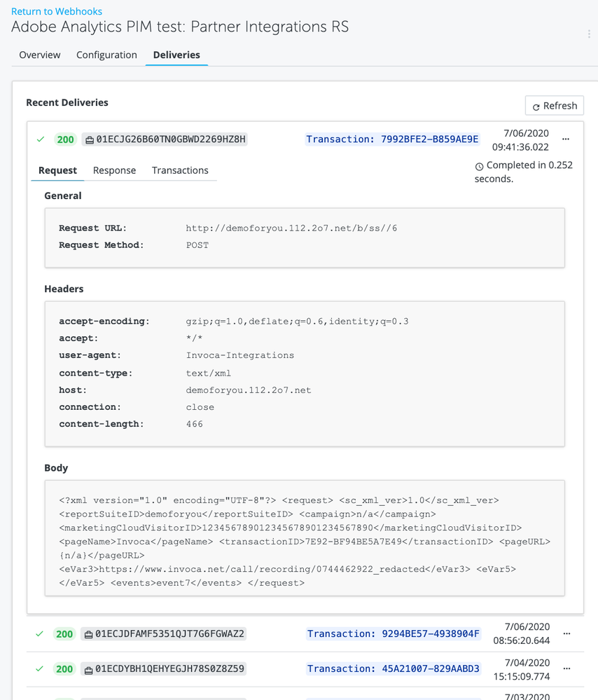The width and height of the screenshot is (598, 700).
Task: Click Transaction 7992BFE2-B859AE9E label
Action: (x=392, y=139)
